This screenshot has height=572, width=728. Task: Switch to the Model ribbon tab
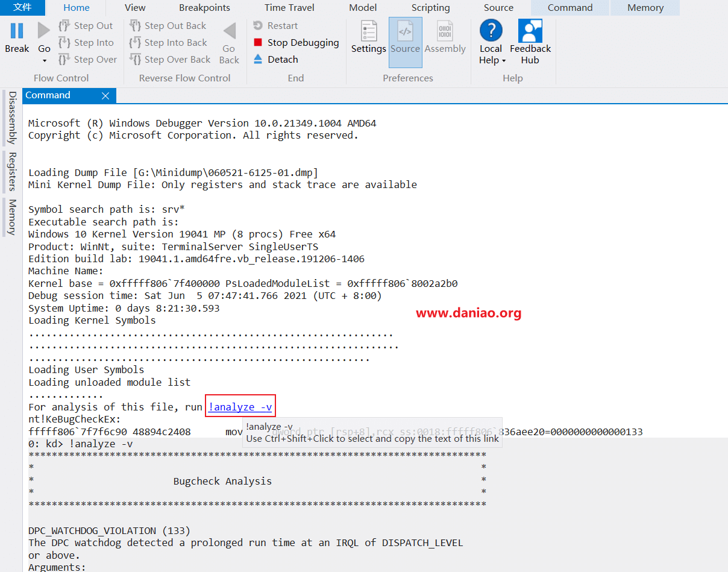(363, 8)
